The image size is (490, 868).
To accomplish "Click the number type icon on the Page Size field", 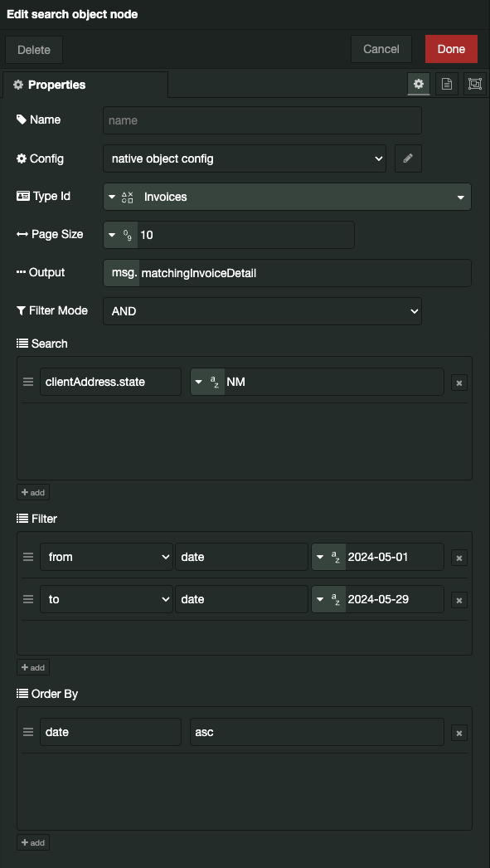I will click(x=120, y=235).
